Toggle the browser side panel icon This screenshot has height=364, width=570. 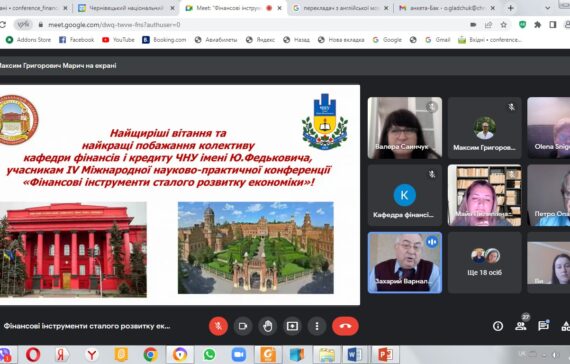click(x=553, y=25)
